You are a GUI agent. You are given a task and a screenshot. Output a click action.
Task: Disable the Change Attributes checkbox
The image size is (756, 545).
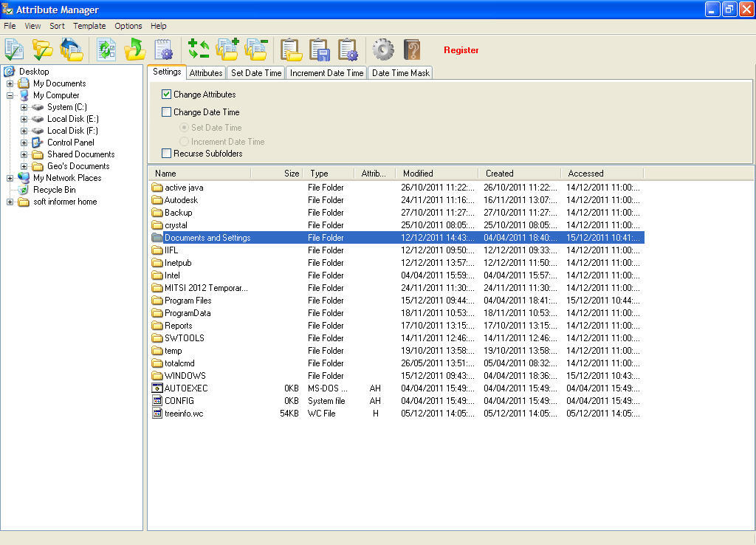(167, 95)
